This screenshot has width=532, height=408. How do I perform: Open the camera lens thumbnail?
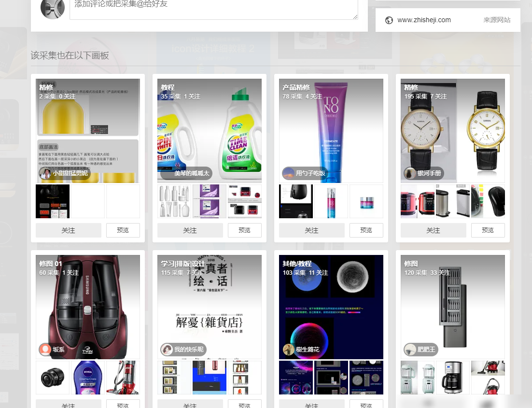[x=53, y=378]
